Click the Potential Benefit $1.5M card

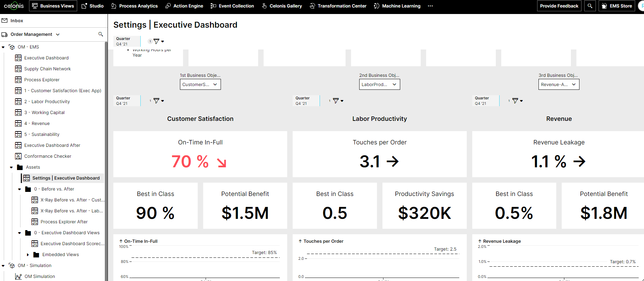(x=245, y=206)
